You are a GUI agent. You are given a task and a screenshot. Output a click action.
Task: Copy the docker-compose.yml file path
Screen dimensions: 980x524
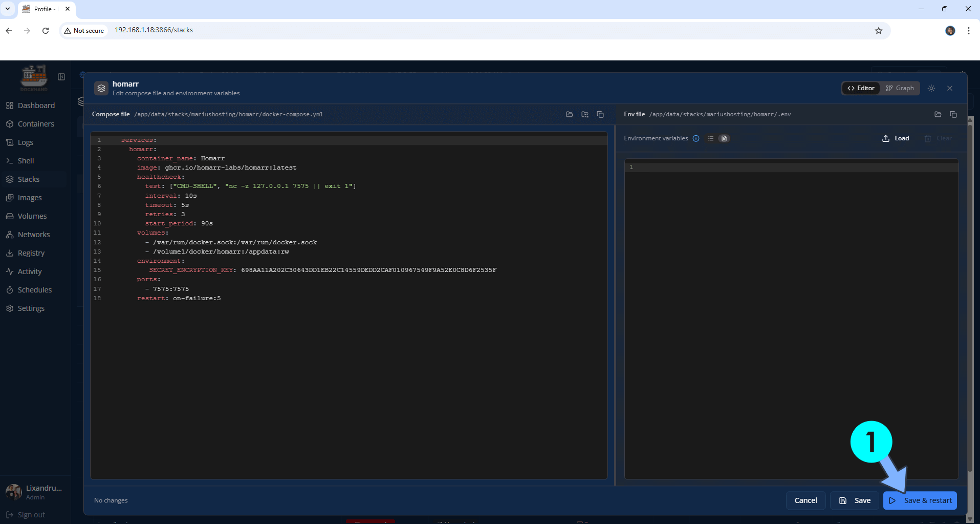(x=600, y=114)
